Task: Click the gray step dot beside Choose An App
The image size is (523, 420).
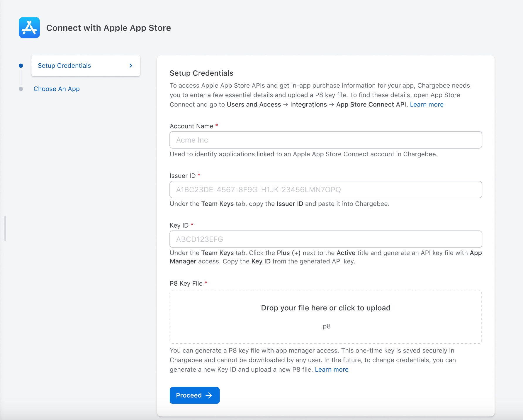Action: coord(21,89)
